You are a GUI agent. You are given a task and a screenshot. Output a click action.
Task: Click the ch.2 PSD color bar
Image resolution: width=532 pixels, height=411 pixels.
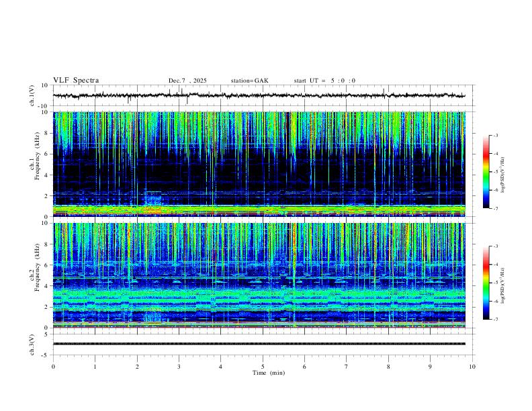[x=486, y=283]
